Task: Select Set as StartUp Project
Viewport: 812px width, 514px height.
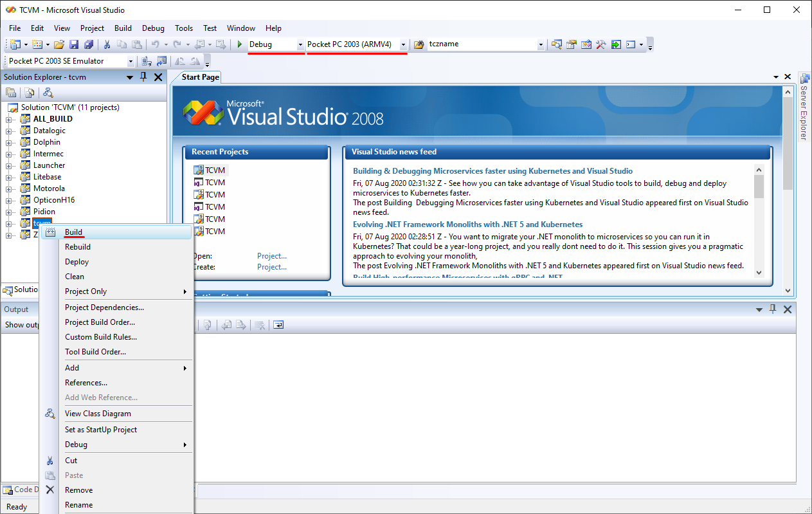Action: (x=116, y=430)
